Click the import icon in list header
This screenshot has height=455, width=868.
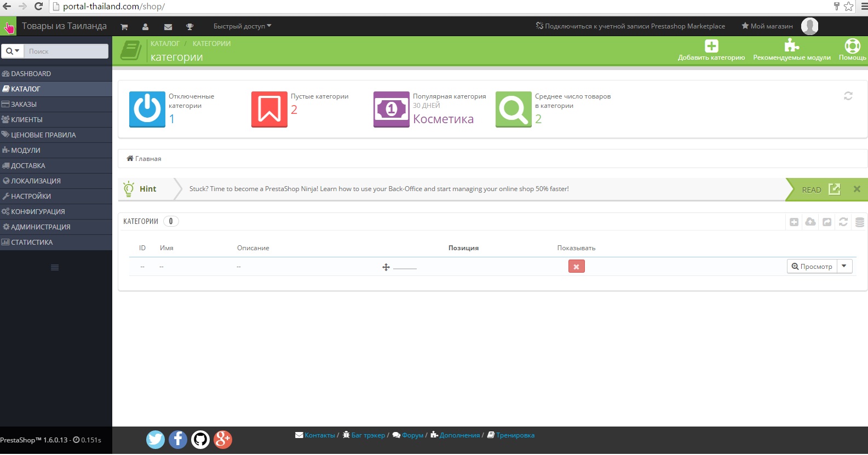coord(827,222)
